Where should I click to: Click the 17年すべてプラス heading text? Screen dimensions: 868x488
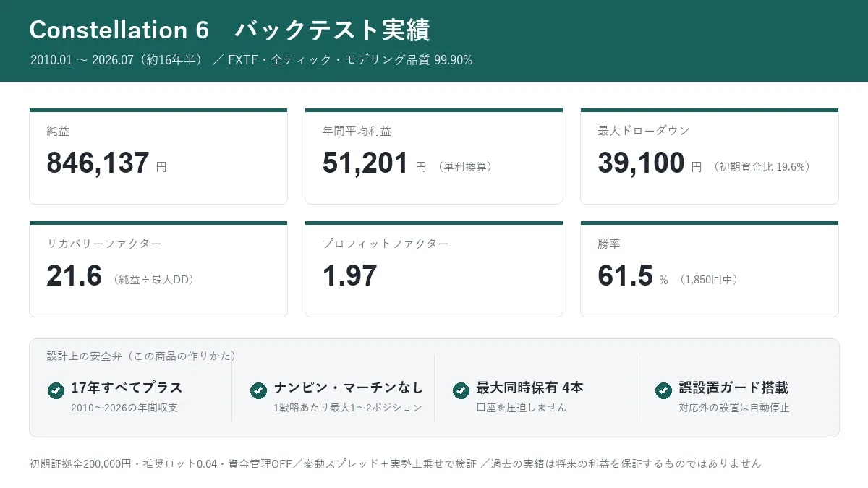[127, 388]
